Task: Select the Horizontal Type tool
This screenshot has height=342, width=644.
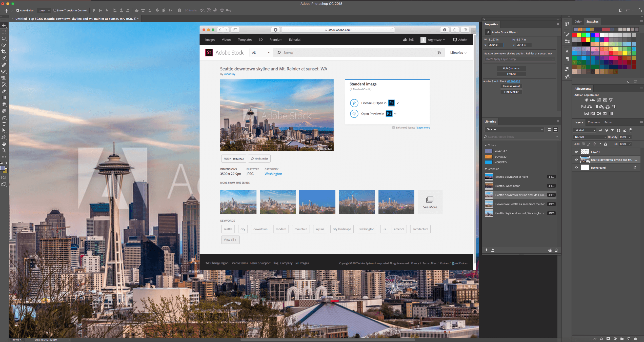Action: 4,124
